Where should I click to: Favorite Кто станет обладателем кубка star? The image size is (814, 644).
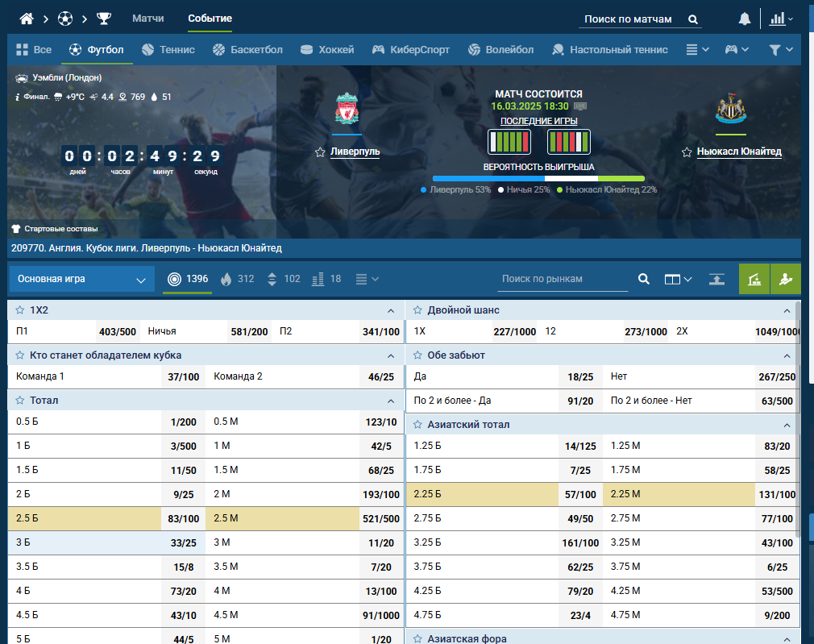point(19,355)
